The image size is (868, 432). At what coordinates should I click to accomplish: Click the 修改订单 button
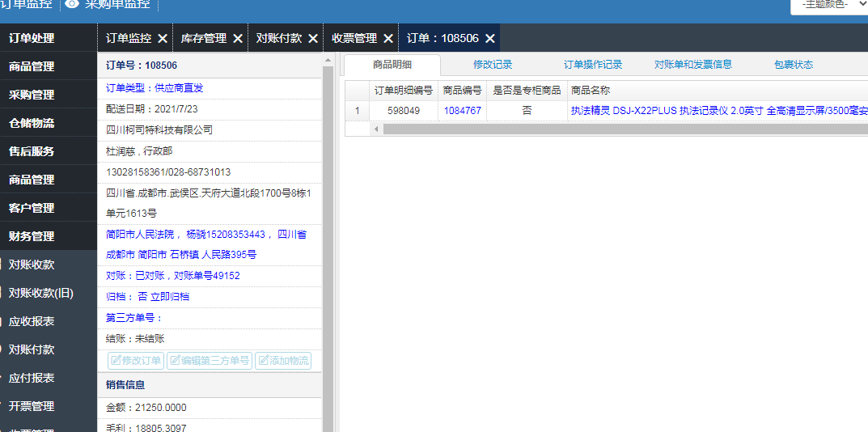136,361
